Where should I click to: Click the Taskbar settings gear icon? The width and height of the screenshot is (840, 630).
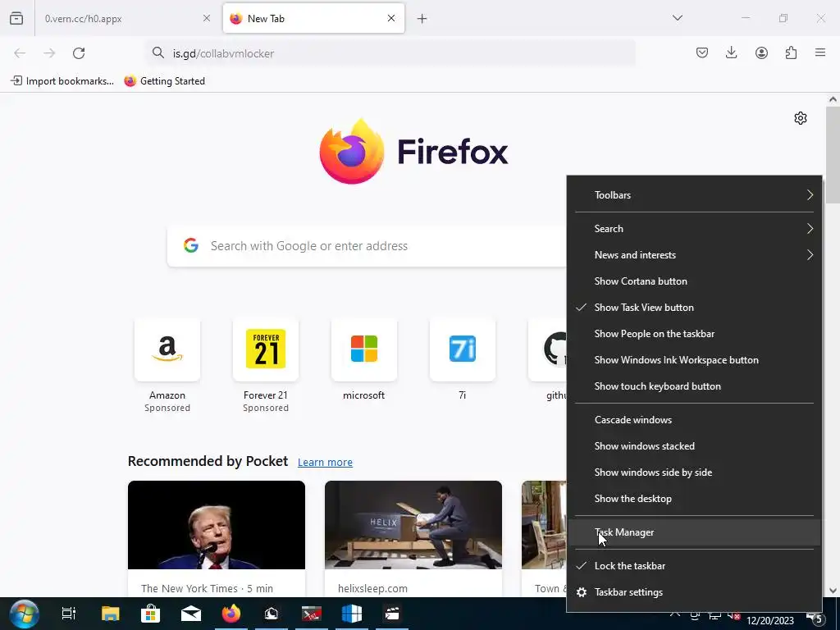point(582,592)
